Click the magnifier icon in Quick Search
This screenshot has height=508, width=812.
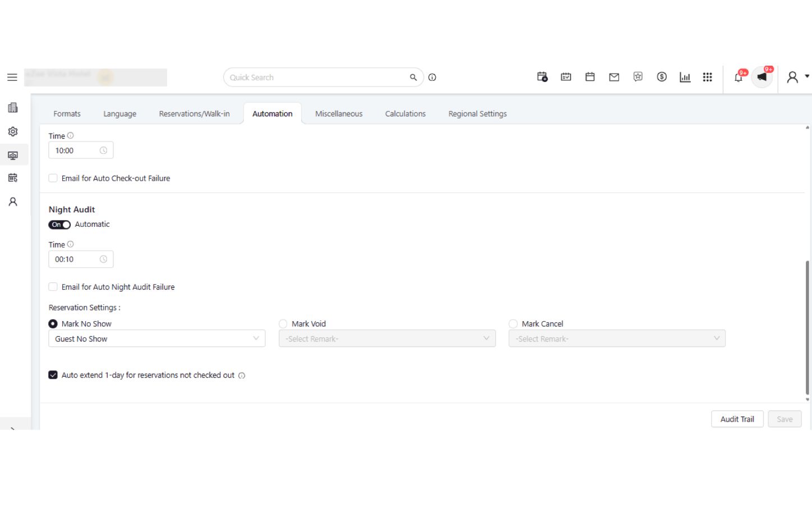413,77
